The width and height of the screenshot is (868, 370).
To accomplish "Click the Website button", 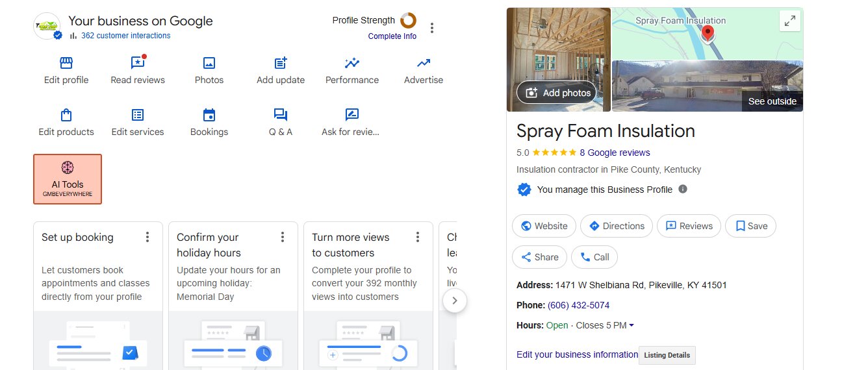I will (544, 226).
